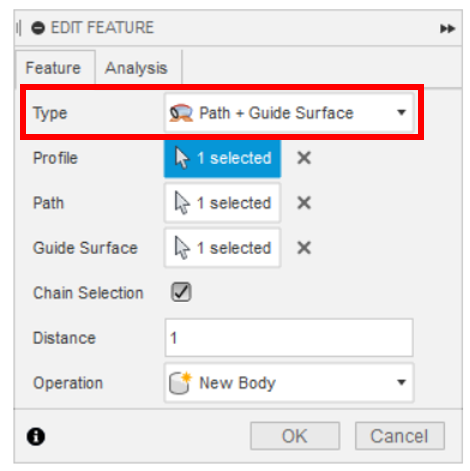Toggle the Chain Selection checkbox
470x471 pixels.
[x=181, y=292]
